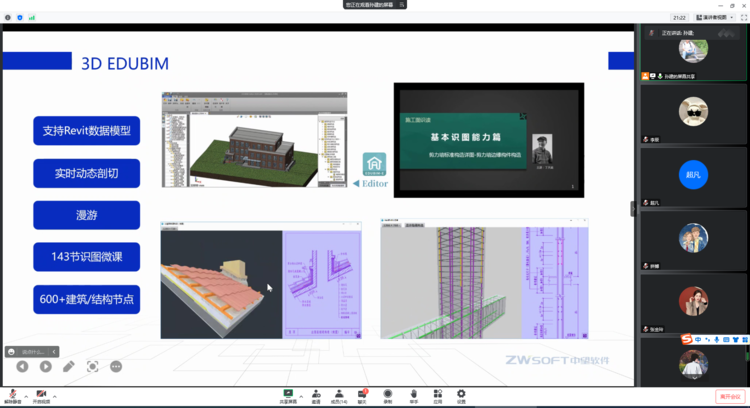Open the 演讲者视图 view layout dropdown
Viewport: 750px width, 408px height.
tap(715, 17)
